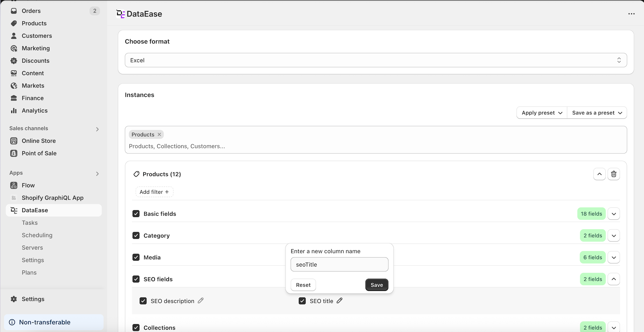Click the Flow app icon
This screenshot has height=332, width=644.
[x=14, y=185]
